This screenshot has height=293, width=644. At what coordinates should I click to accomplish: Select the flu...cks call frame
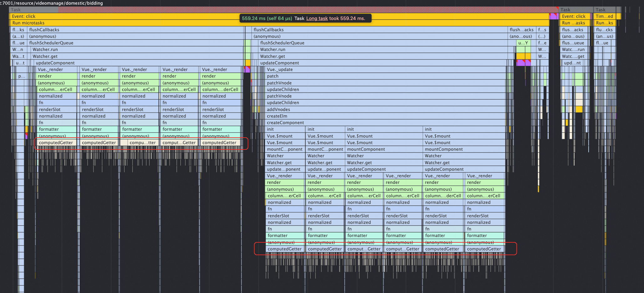pyautogui.click(x=605, y=30)
